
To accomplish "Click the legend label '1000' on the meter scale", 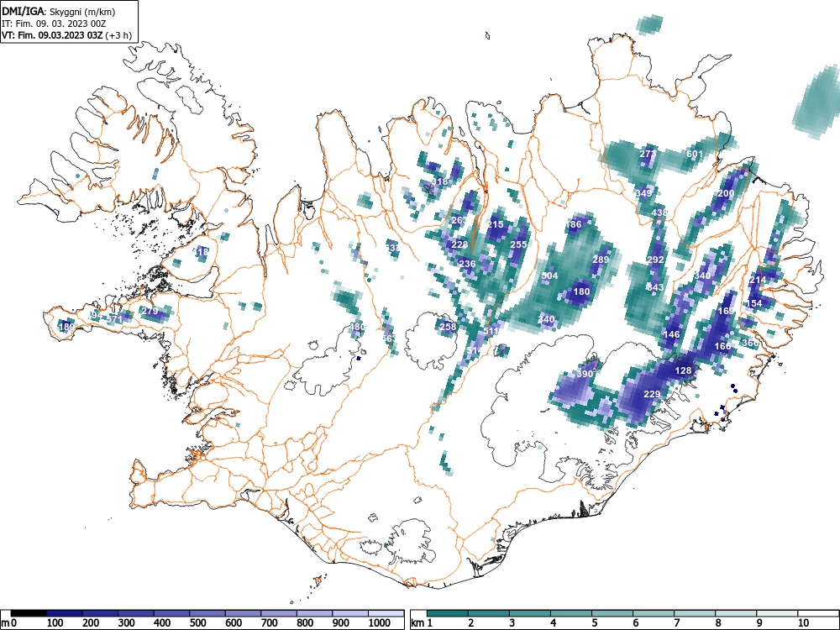I will pyautogui.click(x=380, y=623).
